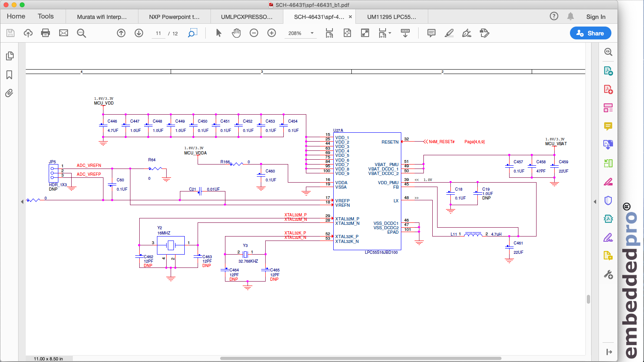Open the zoom level dropdown
Screen dimensions: 644x362
(x=312, y=33)
